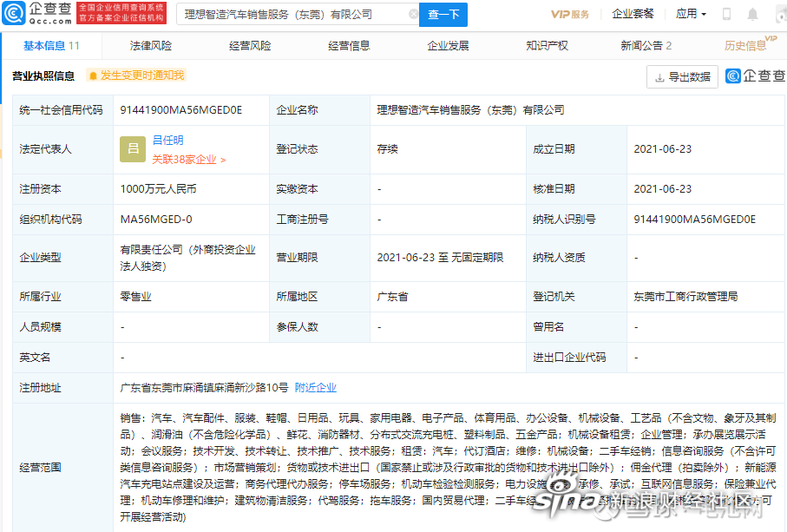Click the business term 2021-06-23 至 无固定期限
Screen dimensions: 787x532
coord(440,258)
